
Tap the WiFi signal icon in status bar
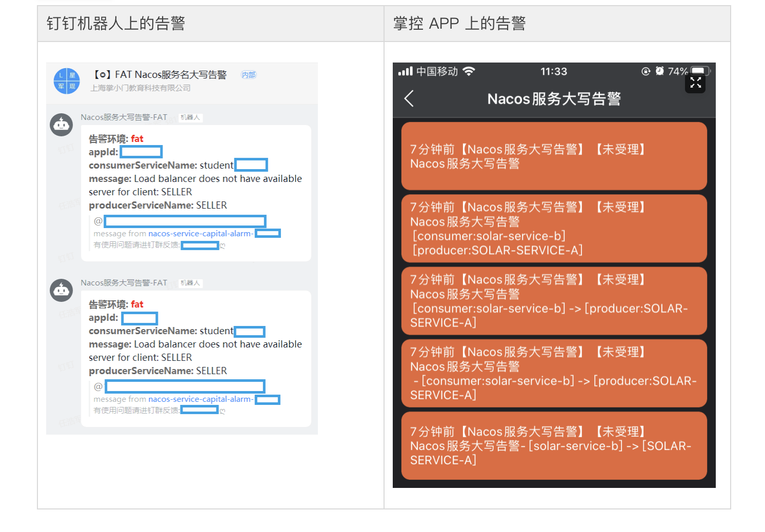(x=469, y=71)
